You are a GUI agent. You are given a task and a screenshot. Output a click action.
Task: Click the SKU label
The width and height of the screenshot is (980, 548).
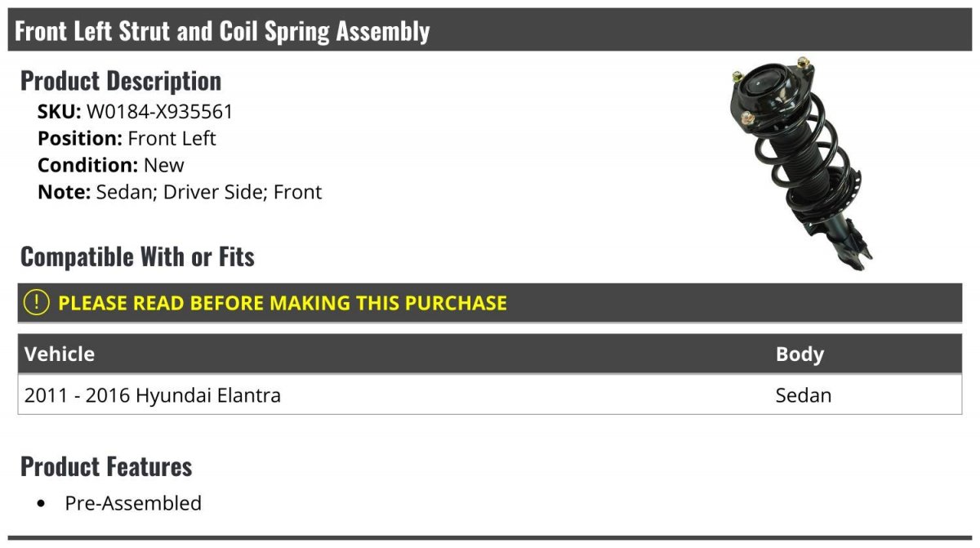(60, 111)
